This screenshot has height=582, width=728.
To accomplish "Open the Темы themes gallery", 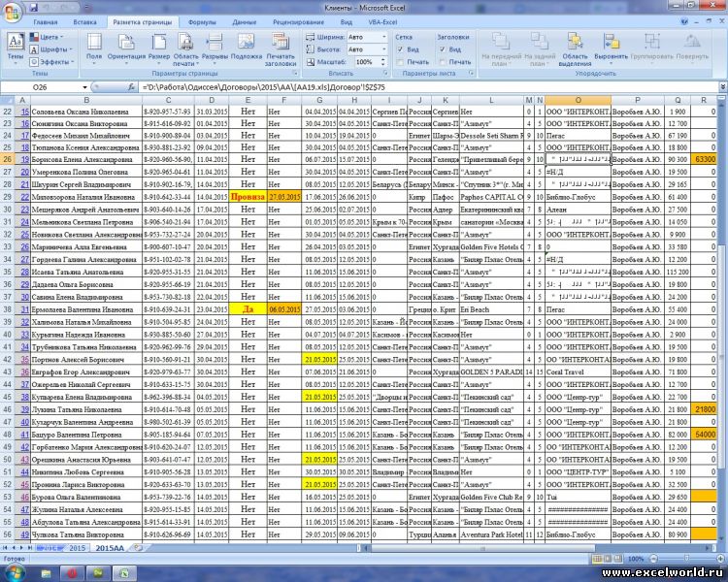I will pos(16,48).
